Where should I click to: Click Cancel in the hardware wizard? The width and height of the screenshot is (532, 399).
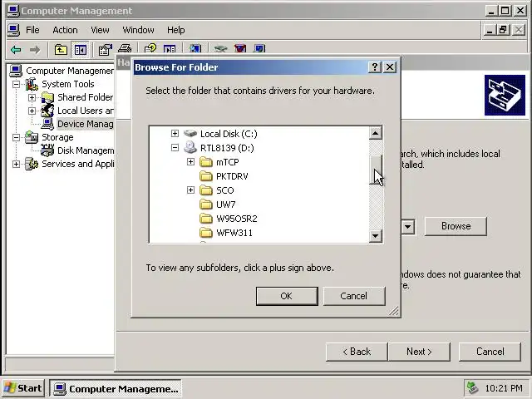pyautogui.click(x=490, y=352)
